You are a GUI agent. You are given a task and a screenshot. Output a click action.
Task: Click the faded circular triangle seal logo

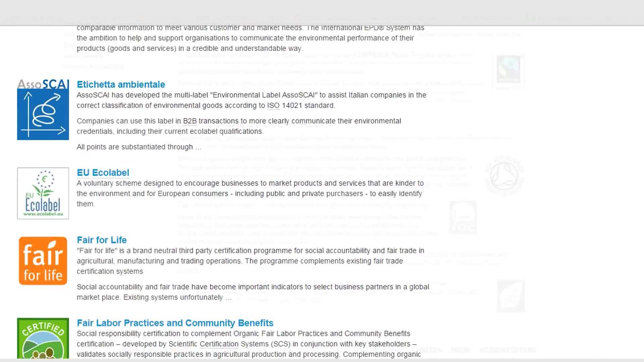tap(504, 176)
